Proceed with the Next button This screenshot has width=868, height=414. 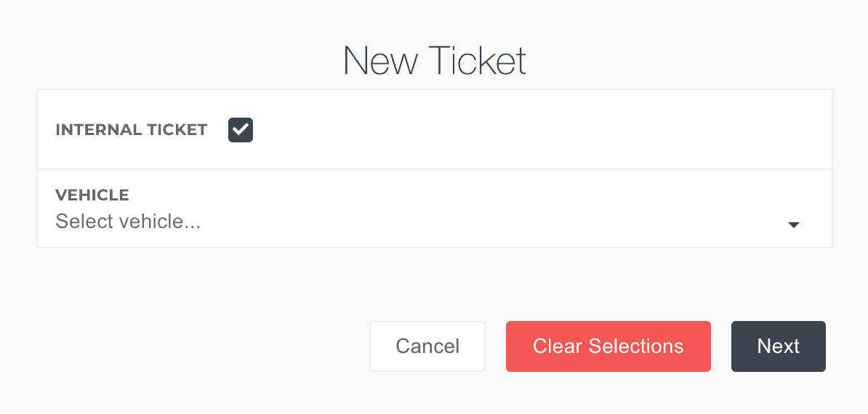pos(778,346)
